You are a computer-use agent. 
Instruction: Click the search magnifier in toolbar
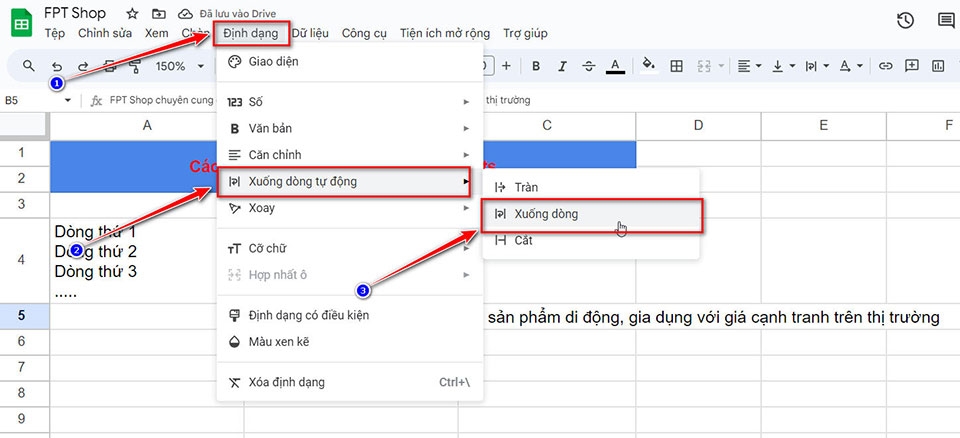[x=28, y=66]
